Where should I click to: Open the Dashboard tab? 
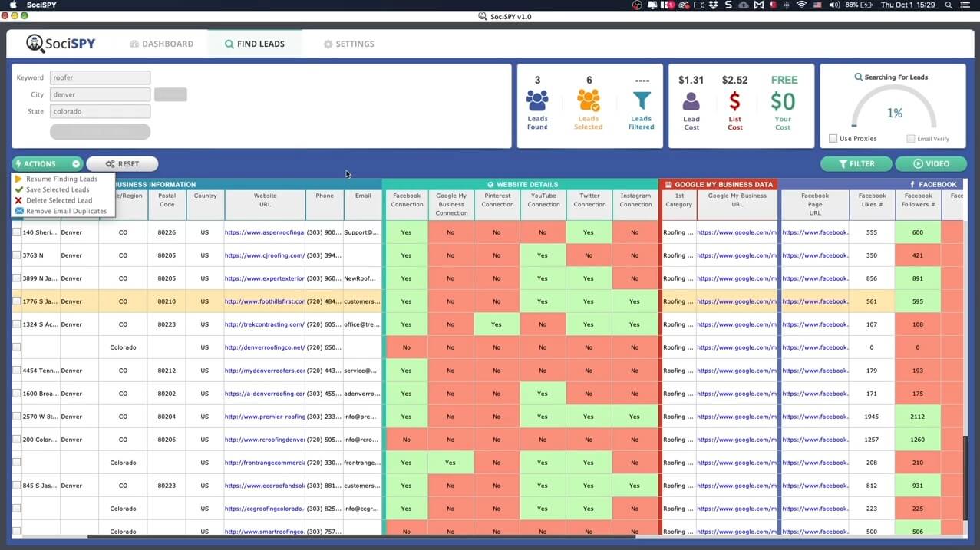[x=162, y=44]
